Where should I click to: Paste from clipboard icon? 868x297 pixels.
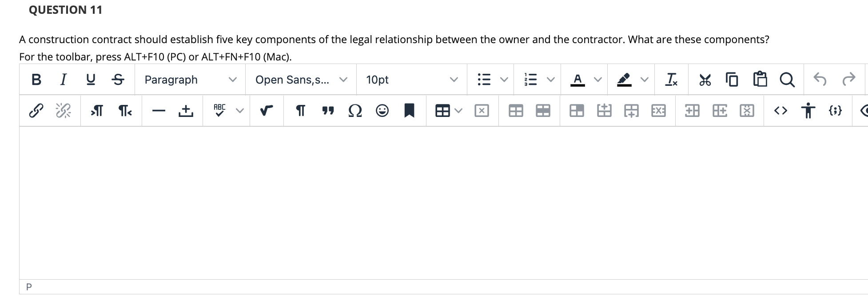point(760,80)
